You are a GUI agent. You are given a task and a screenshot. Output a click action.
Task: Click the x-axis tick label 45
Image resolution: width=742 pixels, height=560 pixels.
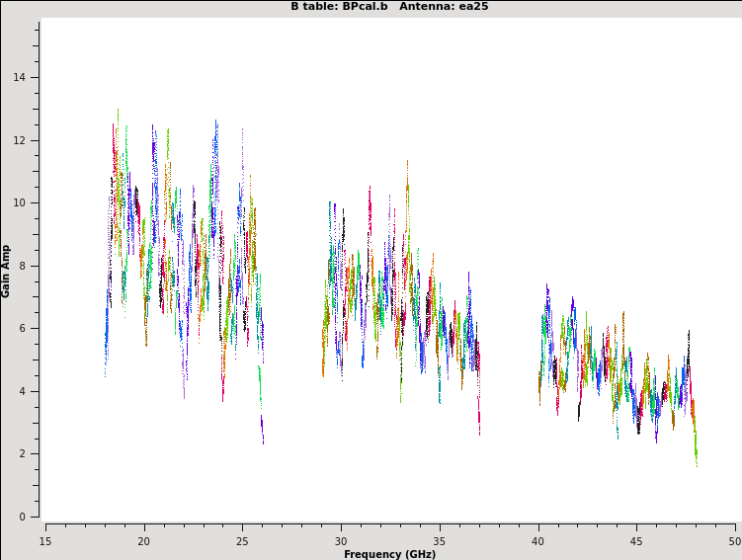coord(636,541)
